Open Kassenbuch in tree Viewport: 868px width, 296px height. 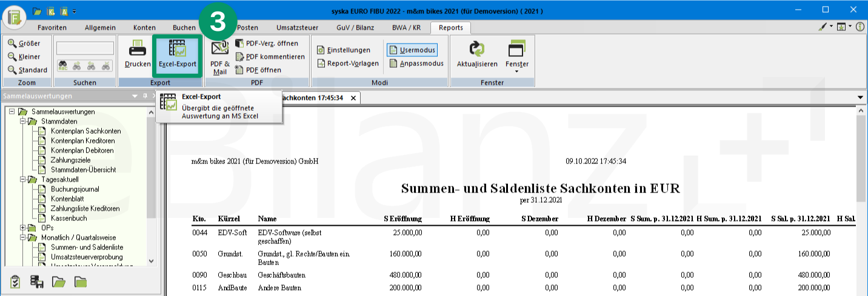point(69,218)
